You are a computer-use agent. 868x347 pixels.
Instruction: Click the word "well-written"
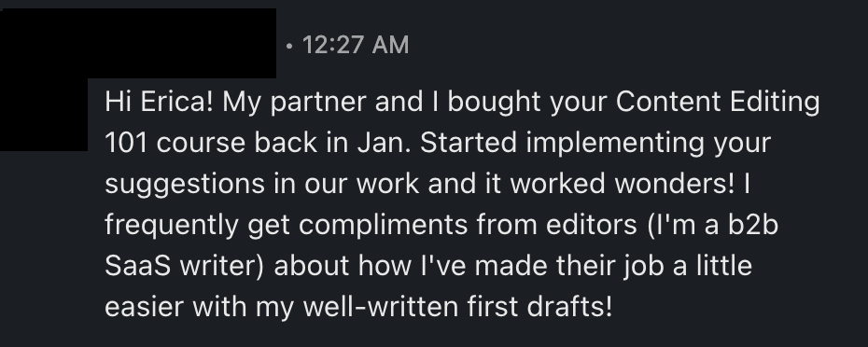[x=380, y=307]
